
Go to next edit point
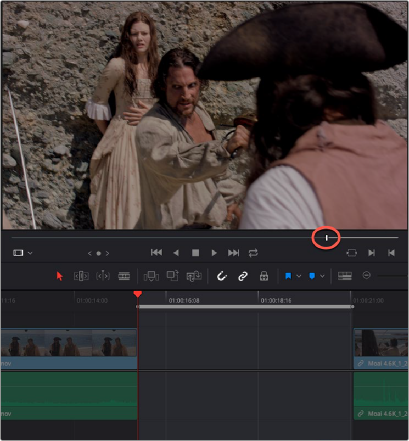coord(371,253)
